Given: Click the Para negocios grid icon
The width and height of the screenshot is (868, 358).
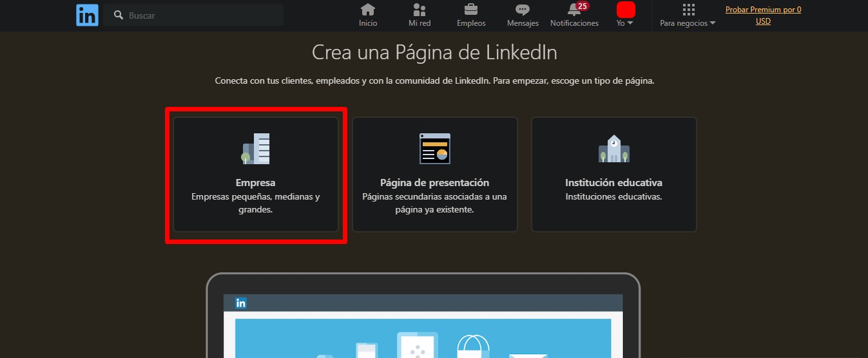Looking at the screenshot, I should tap(688, 9).
